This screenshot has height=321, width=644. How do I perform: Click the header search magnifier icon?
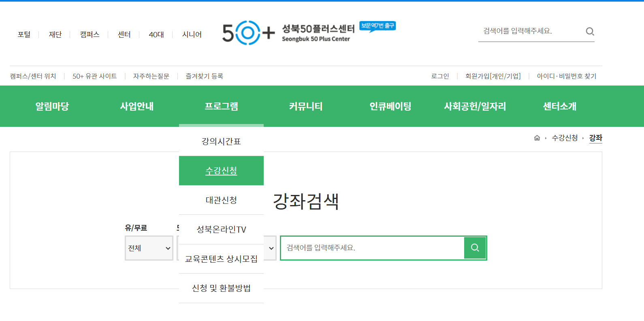click(590, 32)
